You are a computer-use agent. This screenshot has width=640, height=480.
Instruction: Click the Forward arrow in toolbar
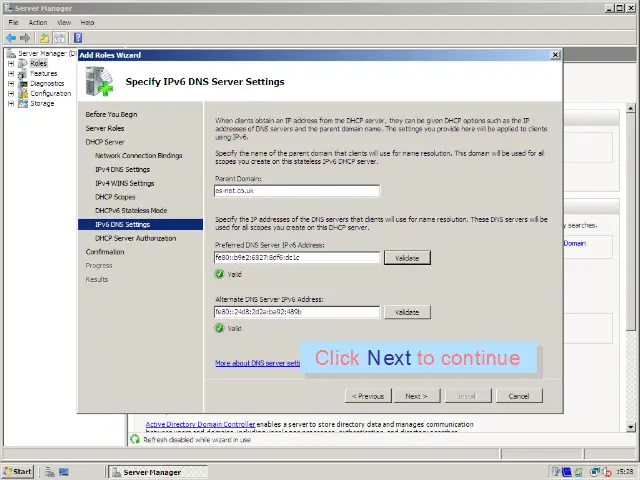(x=25, y=38)
